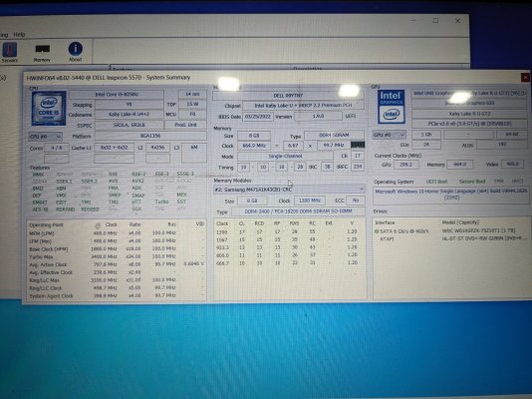Click the Secure Boot label
This screenshot has width=532, height=399.
pos(472,182)
